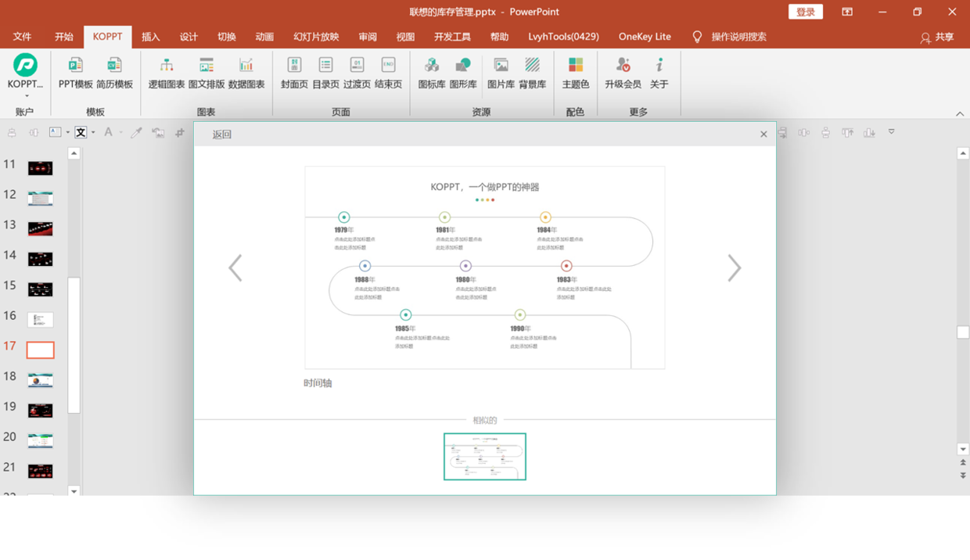Select slide 11 thumbnail
This screenshot has width=970, height=560.
click(x=41, y=168)
